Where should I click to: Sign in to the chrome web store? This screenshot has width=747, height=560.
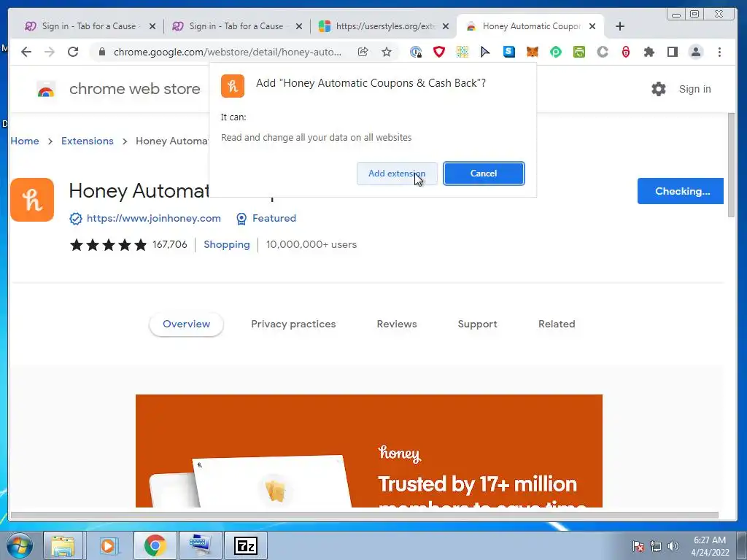pos(694,89)
